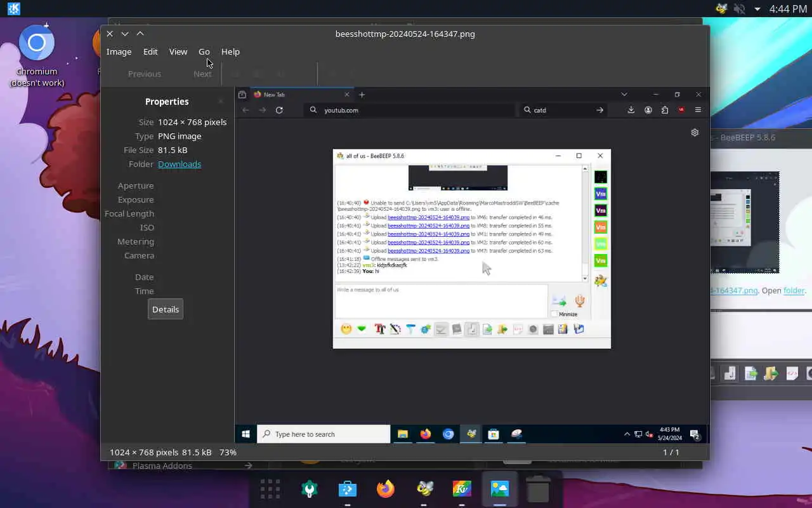The width and height of the screenshot is (812, 508).
Task: Click the beep music-note icon in background BeeBEEP toolbar
Action: pos(730,373)
